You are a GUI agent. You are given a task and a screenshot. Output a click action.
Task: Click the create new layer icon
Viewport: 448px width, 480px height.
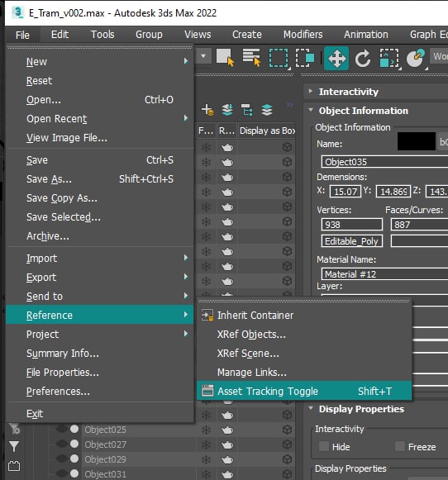[207, 110]
